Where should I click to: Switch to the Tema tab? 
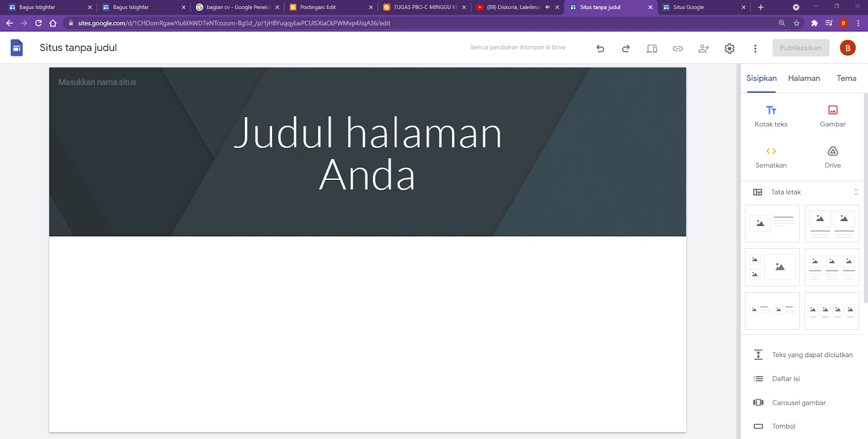(846, 79)
